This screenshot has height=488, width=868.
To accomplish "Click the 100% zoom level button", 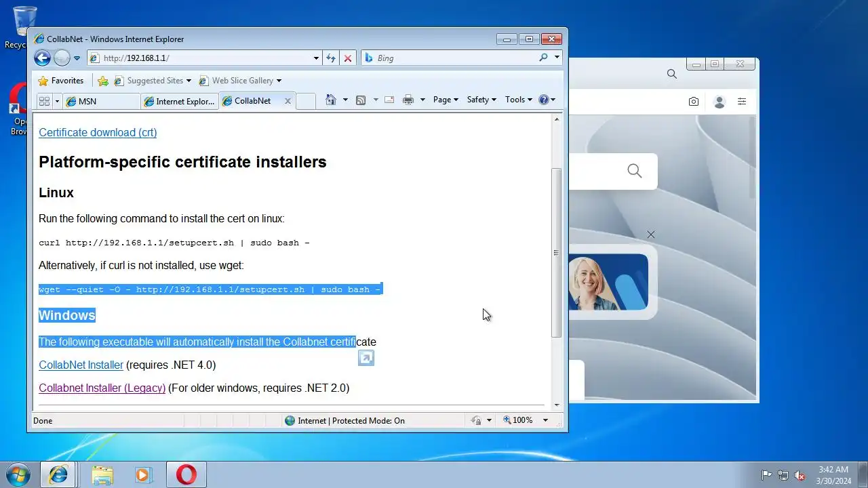I will 518,421.
